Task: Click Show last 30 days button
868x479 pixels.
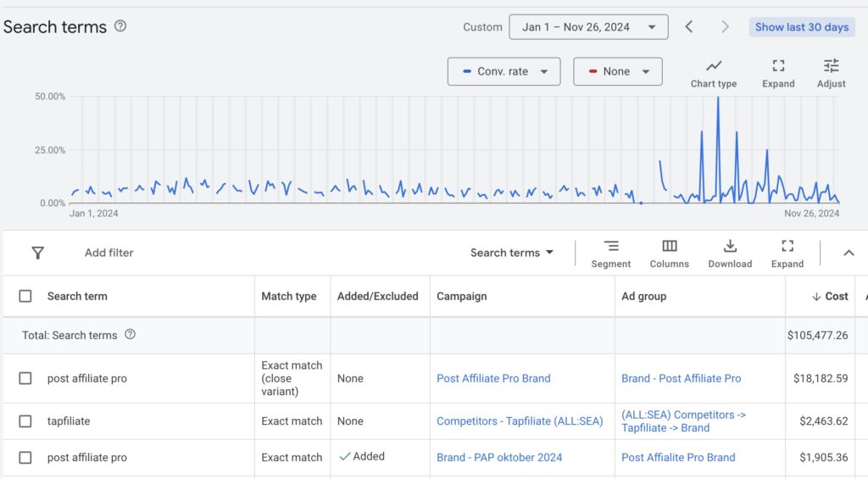Action: pyautogui.click(x=802, y=27)
